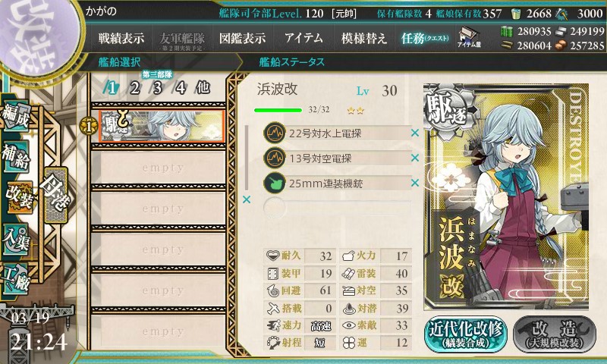Open the 工廠 factory sidebar icon
The image size is (607, 364).
coord(16,278)
